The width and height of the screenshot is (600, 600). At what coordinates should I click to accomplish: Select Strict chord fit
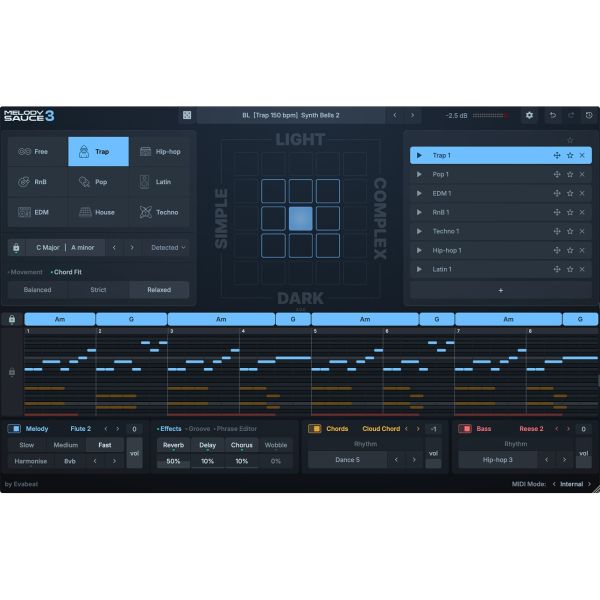[98, 290]
